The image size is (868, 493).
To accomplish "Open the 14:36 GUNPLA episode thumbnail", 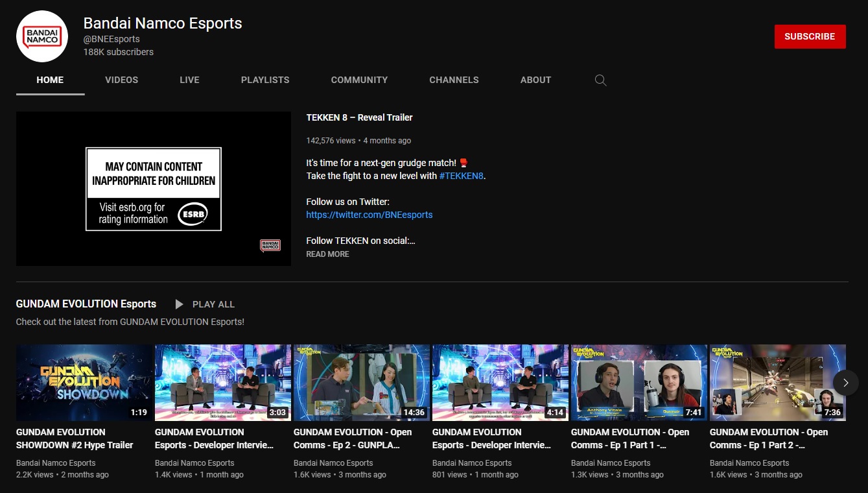I will tap(362, 383).
